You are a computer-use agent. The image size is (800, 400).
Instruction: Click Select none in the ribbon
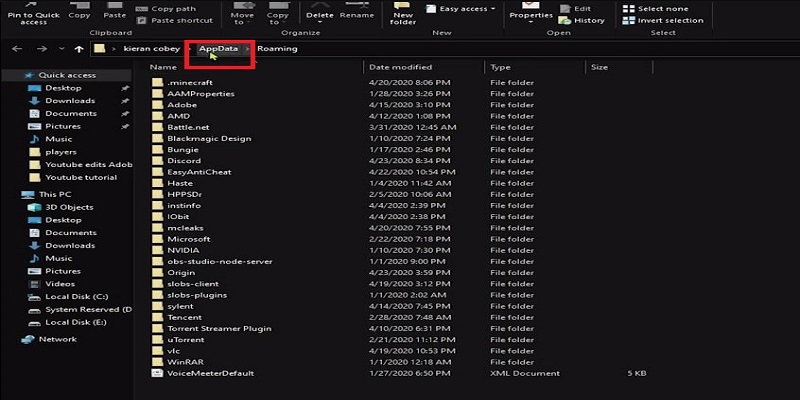click(656, 9)
